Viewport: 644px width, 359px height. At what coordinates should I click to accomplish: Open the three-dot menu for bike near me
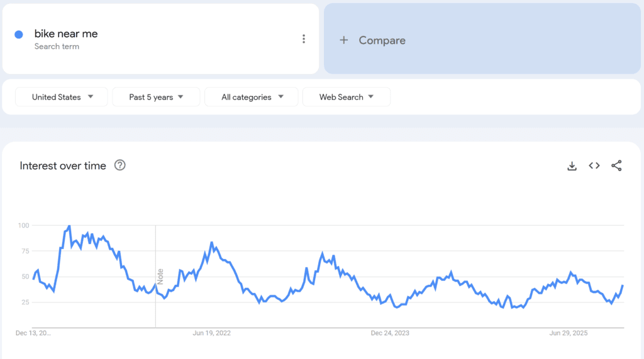[304, 39]
